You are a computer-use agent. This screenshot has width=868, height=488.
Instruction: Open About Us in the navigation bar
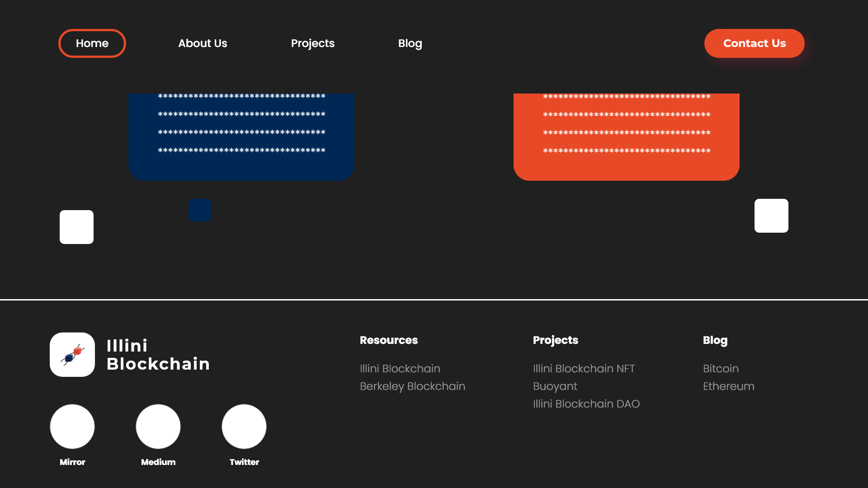pyautogui.click(x=203, y=43)
